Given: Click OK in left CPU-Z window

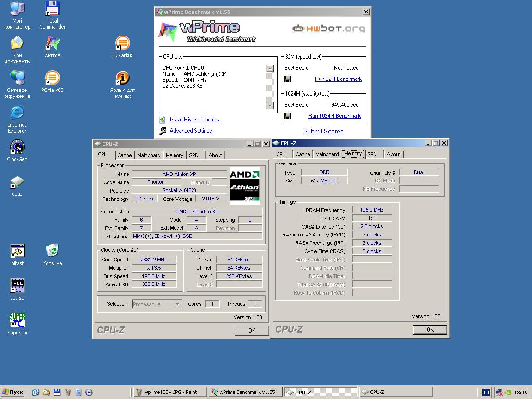Looking at the screenshot, I should pos(252,331).
